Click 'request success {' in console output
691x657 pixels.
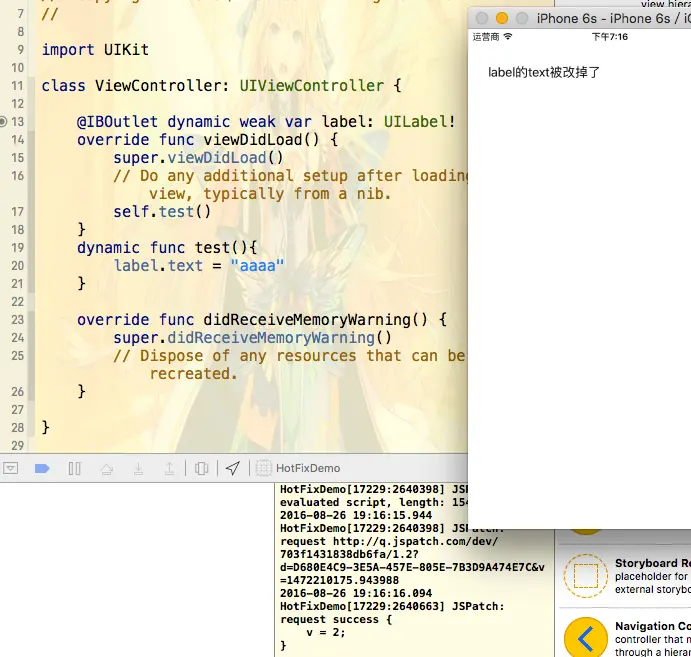(x=336, y=619)
